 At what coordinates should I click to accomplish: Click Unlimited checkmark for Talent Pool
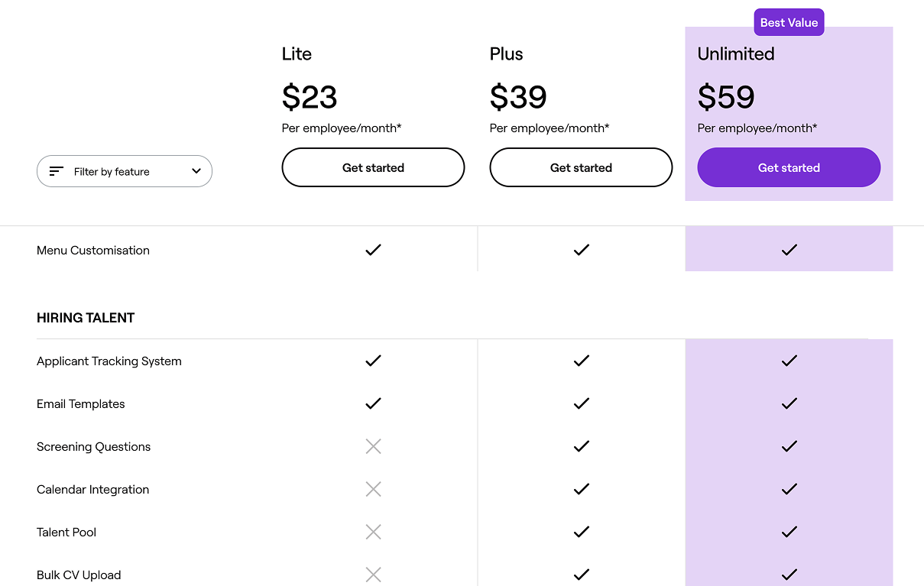pos(789,532)
